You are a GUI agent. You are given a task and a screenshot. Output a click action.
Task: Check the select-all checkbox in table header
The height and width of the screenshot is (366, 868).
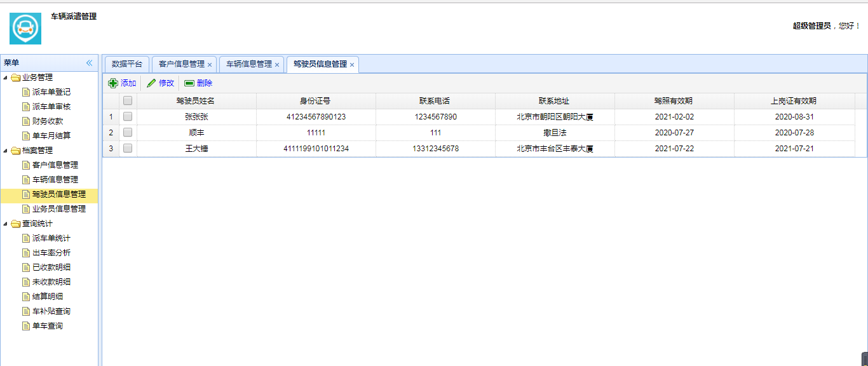[127, 100]
